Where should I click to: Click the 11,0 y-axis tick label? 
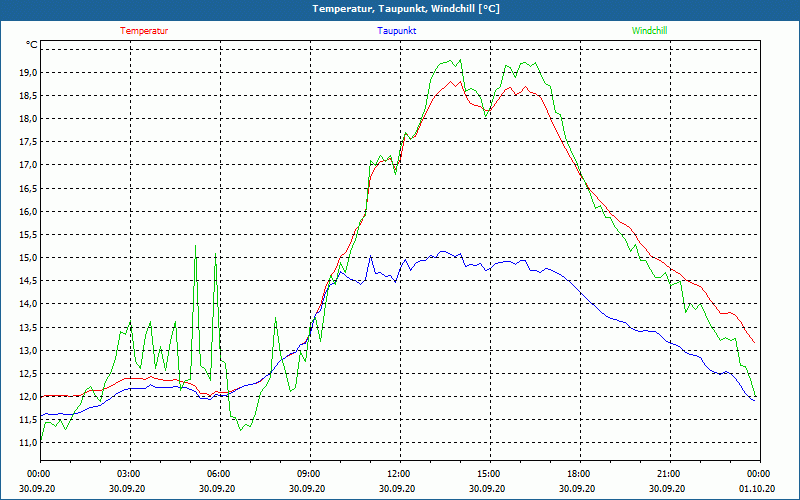26,443
